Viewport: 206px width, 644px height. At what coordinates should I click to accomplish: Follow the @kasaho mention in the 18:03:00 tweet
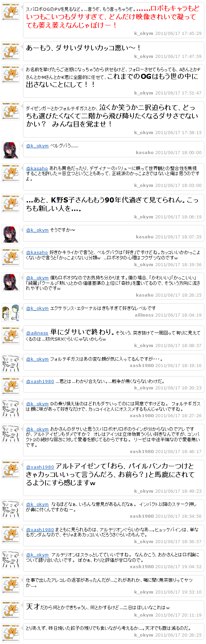[x=37, y=168]
